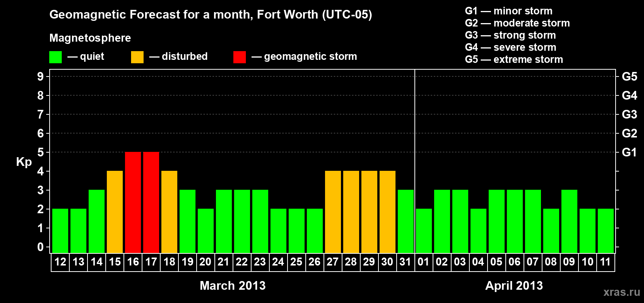Click the 'G2 — moderate storm' legend text
Screen dimensions: 644x303
click(517, 23)
